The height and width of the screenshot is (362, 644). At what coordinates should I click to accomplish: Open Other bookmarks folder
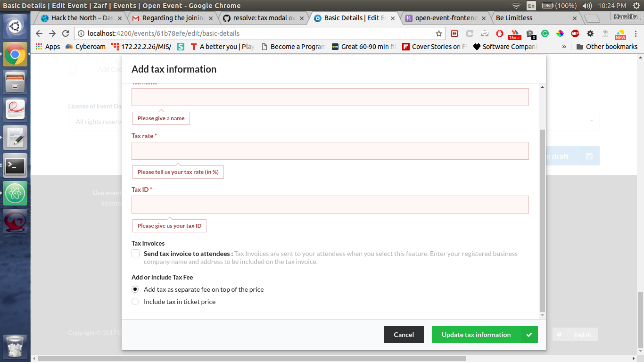607,47
